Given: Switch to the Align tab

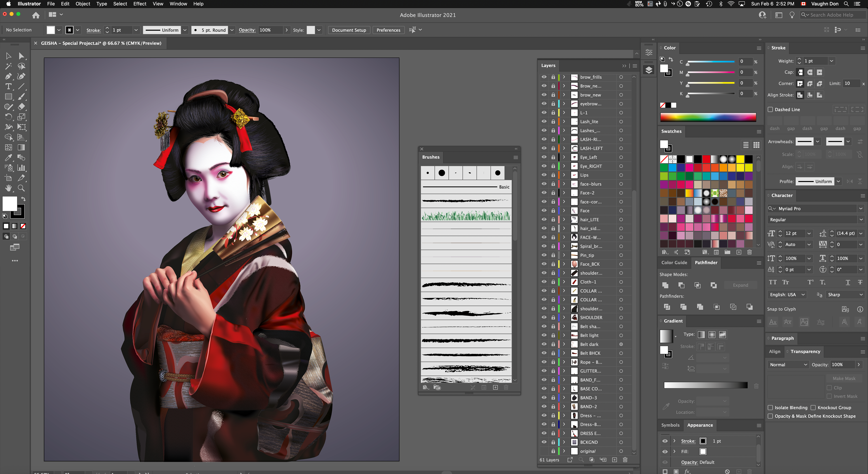Looking at the screenshot, I should pos(774,351).
